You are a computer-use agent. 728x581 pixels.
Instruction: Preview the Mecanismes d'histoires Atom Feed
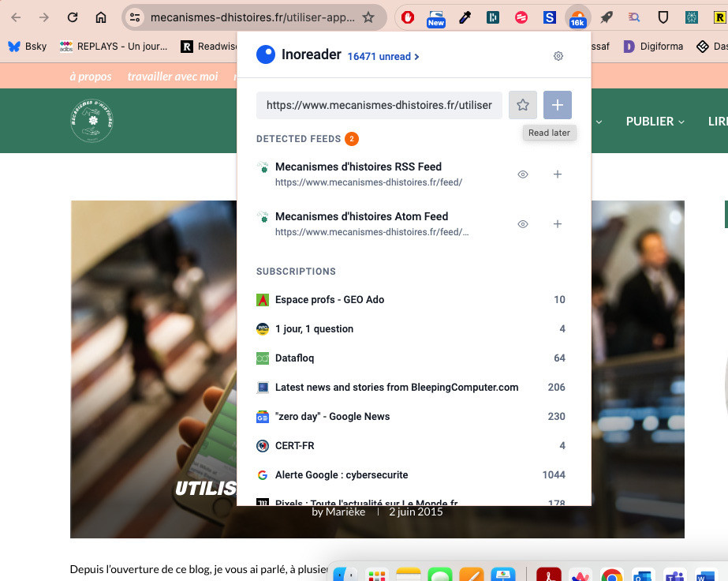pos(522,224)
